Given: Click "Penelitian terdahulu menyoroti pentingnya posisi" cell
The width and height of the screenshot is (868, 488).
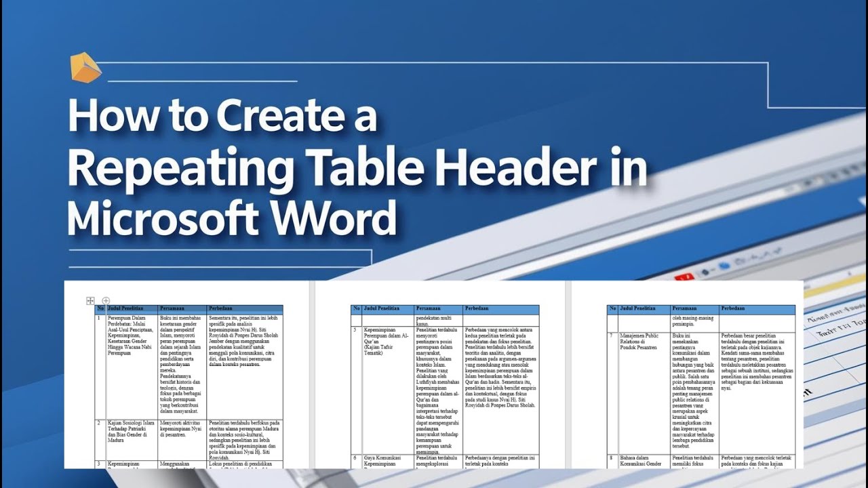Looking at the screenshot, I should [x=438, y=390].
